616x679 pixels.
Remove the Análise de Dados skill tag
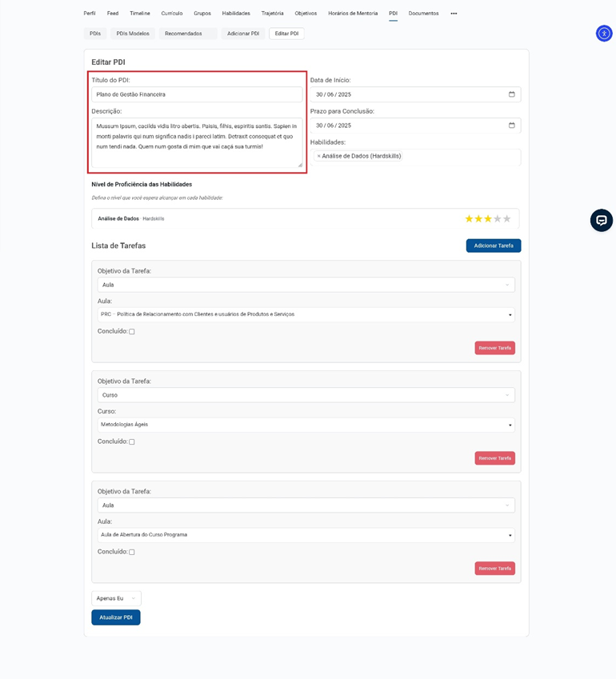(x=318, y=156)
